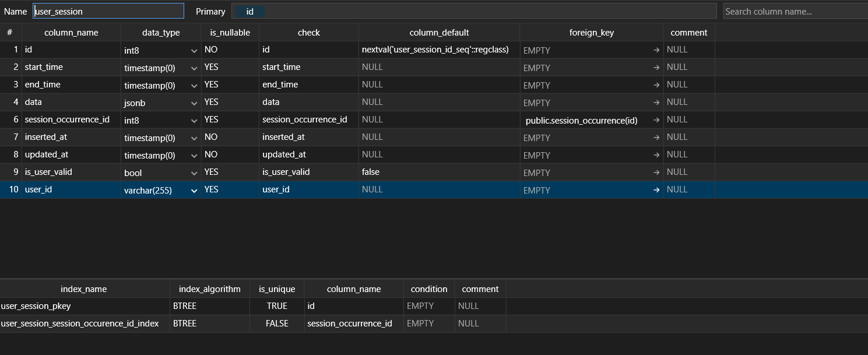
Task: Open data_type dropdown for data jsonb row
Action: click(194, 103)
